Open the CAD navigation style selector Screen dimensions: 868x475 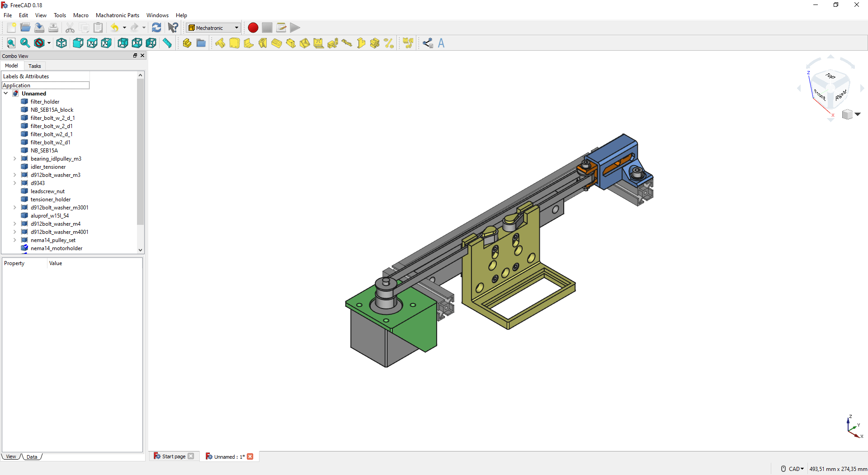(794, 469)
